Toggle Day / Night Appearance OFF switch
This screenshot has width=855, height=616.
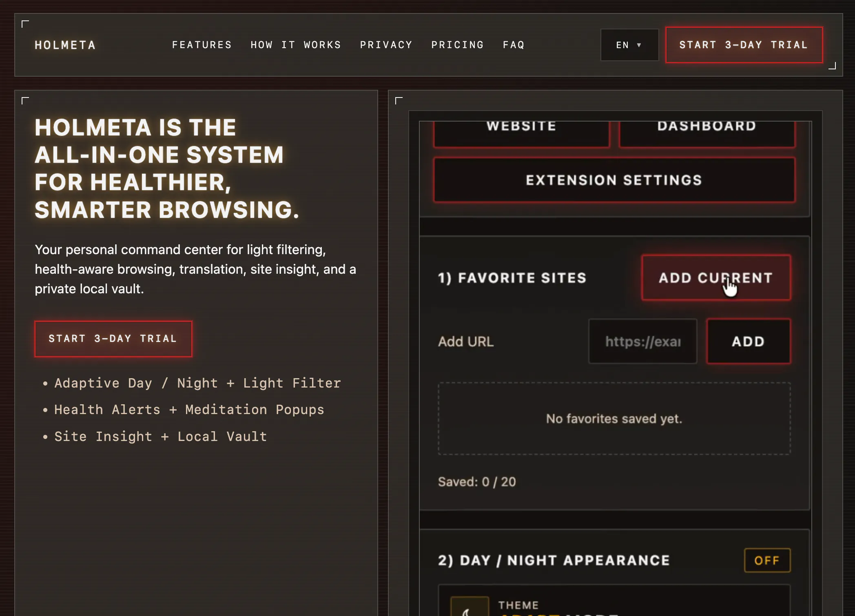pos(767,560)
